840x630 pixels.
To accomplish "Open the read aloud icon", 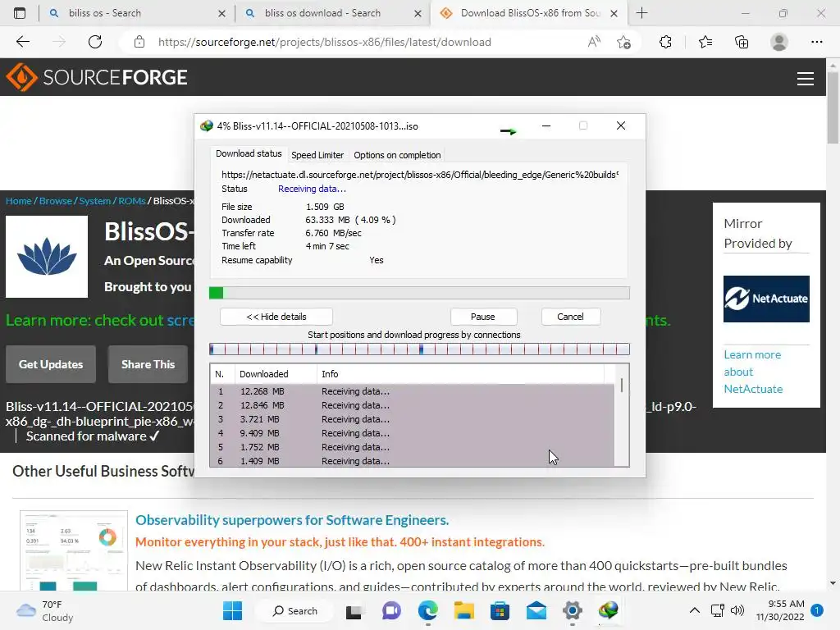I will [x=594, y=42].
